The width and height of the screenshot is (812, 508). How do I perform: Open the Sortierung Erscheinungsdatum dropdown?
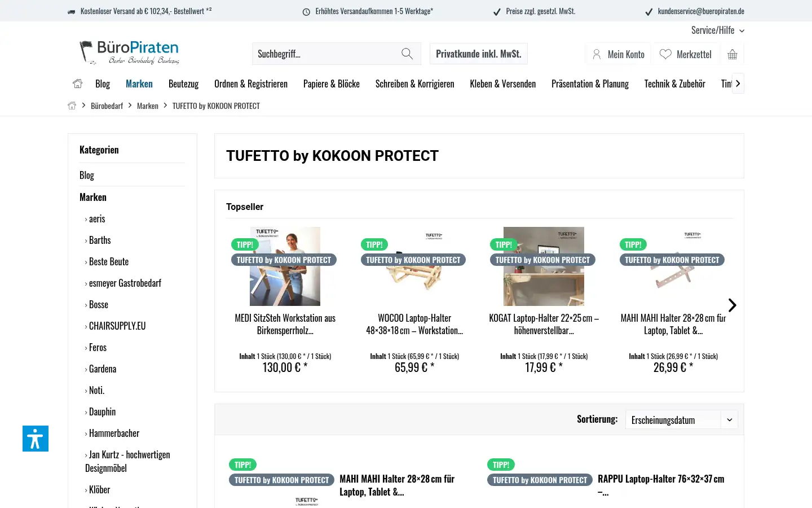(x=682, y=420)
